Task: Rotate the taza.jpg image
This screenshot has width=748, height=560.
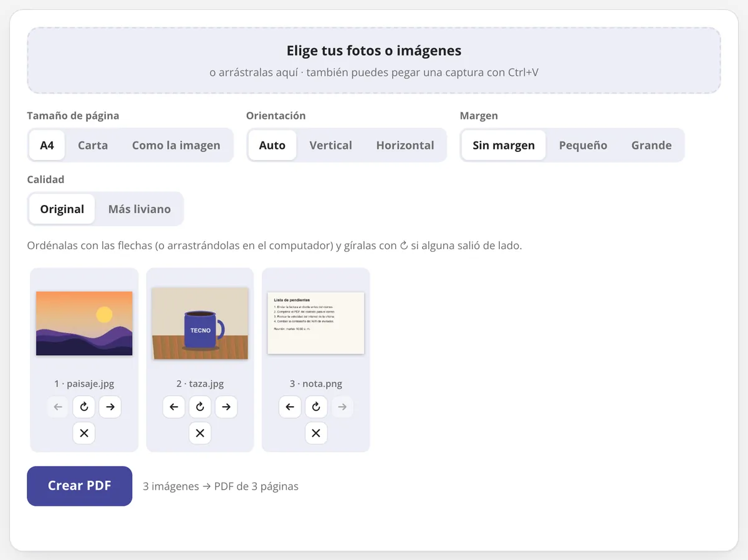Action: (200, 407)
